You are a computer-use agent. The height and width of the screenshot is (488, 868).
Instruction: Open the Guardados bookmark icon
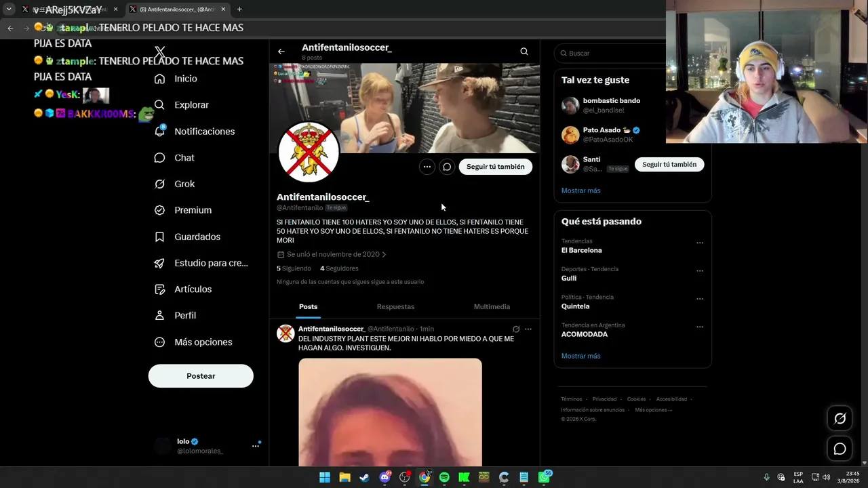pos(160,237)
